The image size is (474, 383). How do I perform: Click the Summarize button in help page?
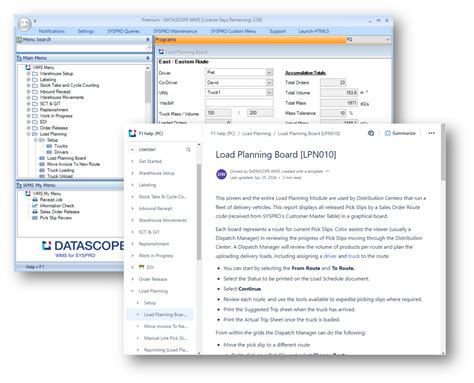[x=400, y=133]
